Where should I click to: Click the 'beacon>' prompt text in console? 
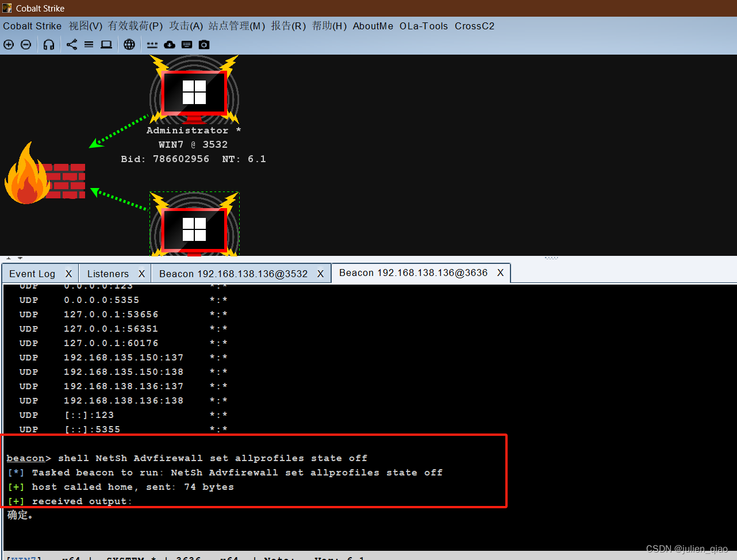tap(29, 458)
